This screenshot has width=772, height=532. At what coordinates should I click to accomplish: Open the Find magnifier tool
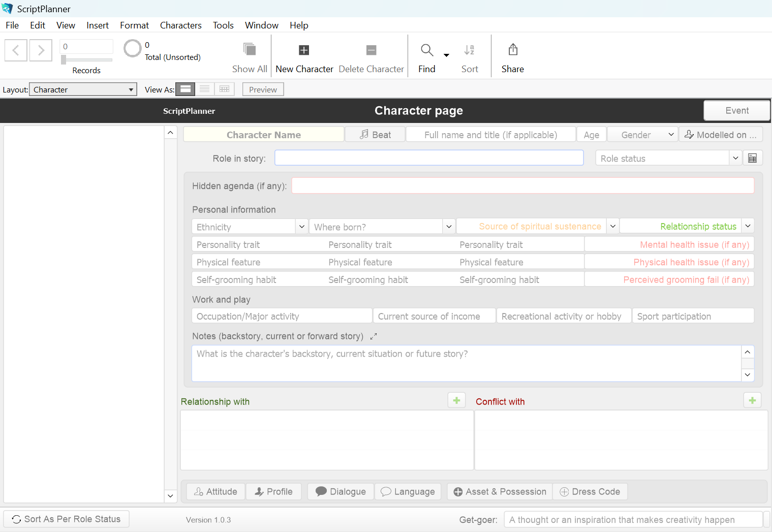pos(426,50)
